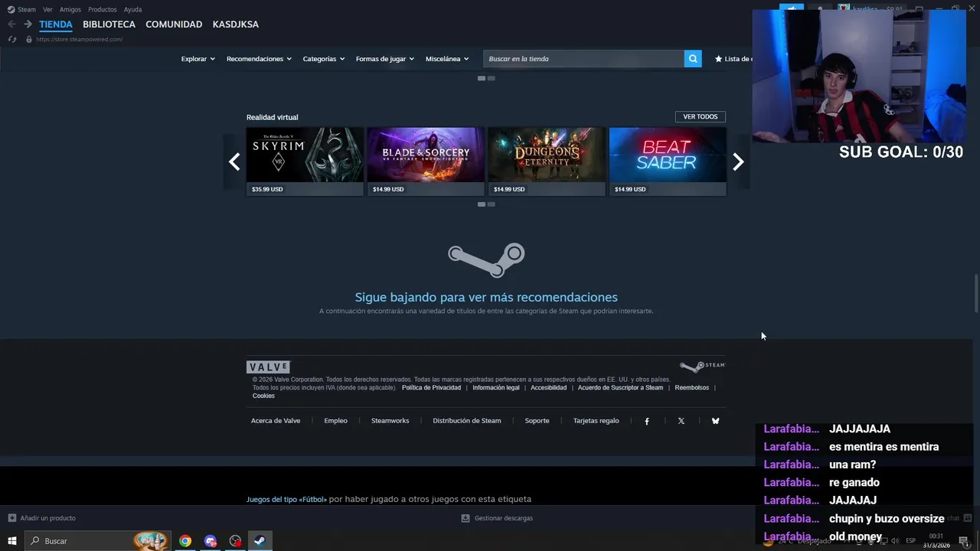Expand the Miscelánea dropdown
Viewport: 980px width, 551px height.
tap(447, 59)
